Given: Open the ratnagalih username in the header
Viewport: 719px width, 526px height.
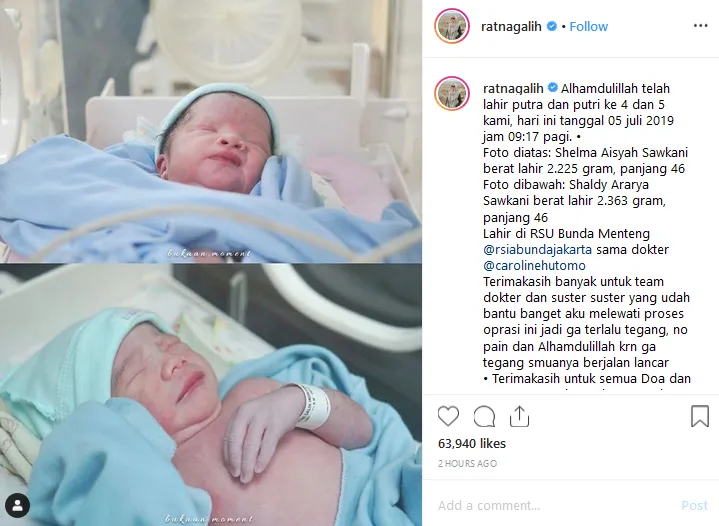Looking at the screenshot, I should pos(511,27).
